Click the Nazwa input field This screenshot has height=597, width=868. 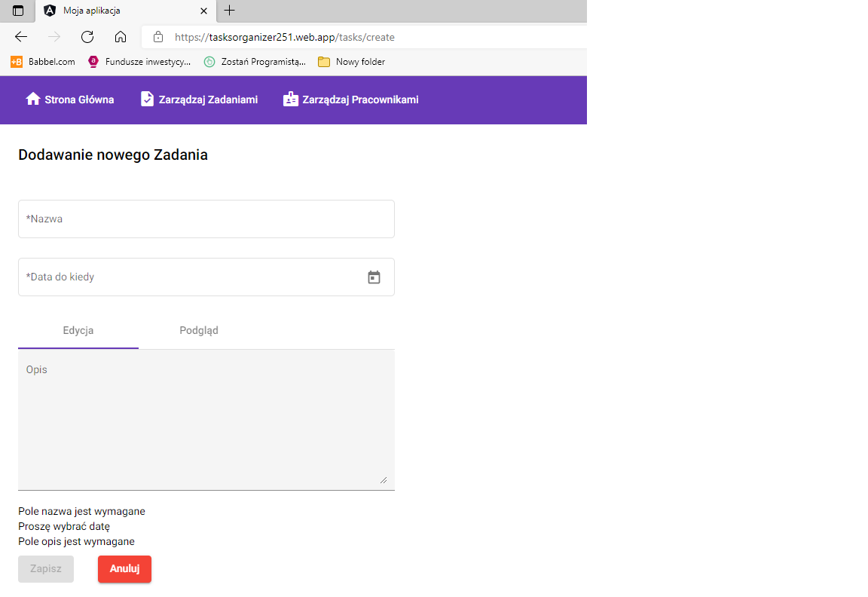tap(206, 219)
